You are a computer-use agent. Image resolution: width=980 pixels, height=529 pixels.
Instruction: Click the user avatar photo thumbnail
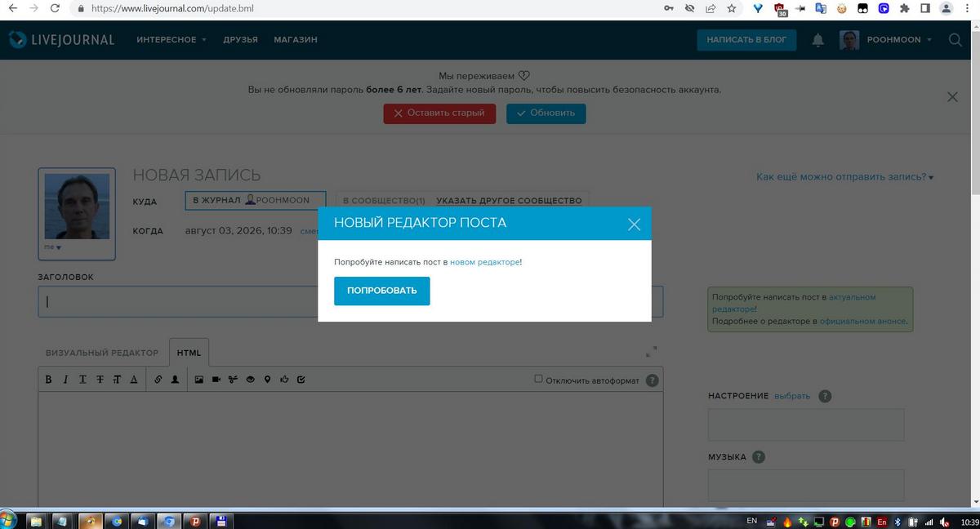click(77, 206)
